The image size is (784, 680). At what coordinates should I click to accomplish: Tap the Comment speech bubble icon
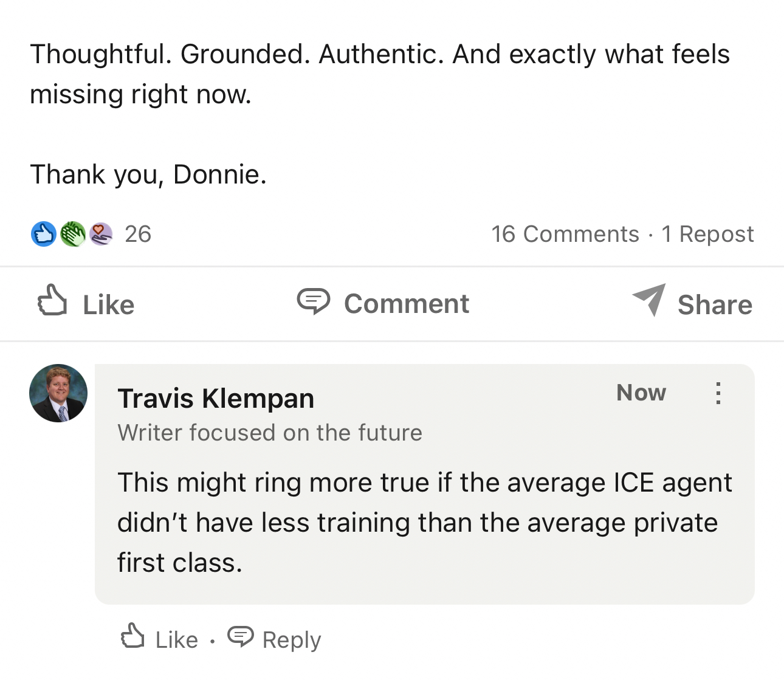pos(314,301)
